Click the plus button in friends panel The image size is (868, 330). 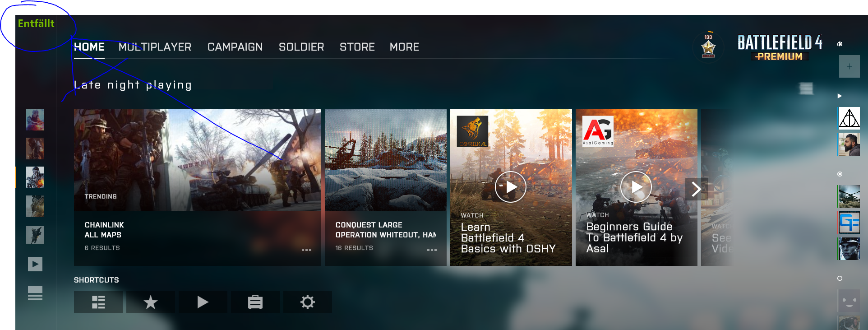point(849,67)
